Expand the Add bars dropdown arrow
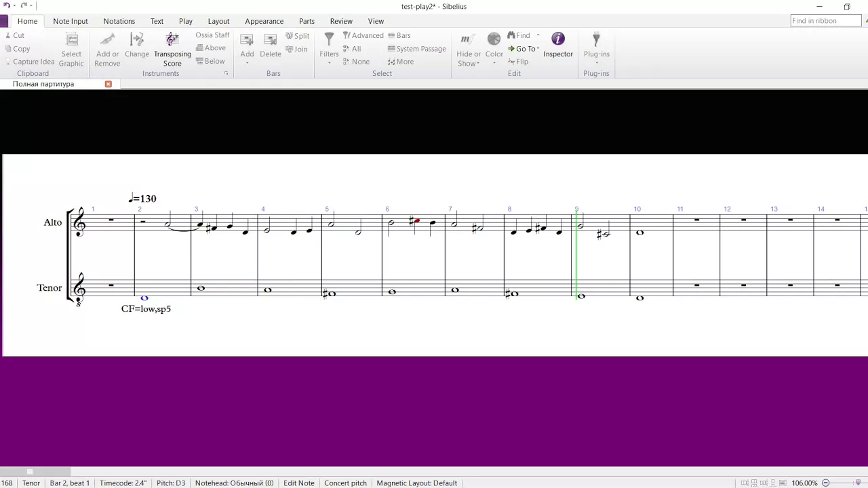This screenshot has height=488, width=868. click(x=247, y=64)
